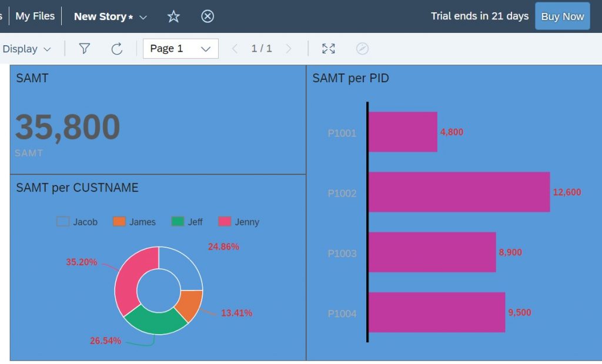
Task: Open My Files in breadcrumb
Action: 35,16
